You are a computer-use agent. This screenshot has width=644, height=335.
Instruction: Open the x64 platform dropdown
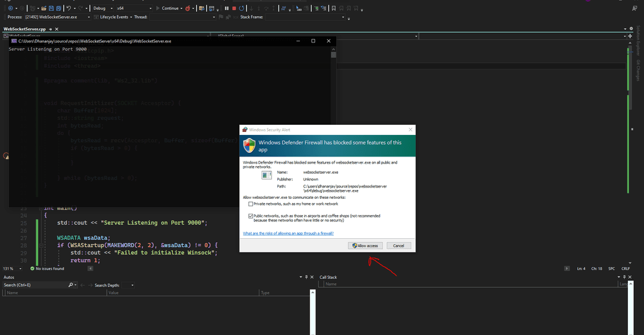[134, 8]
